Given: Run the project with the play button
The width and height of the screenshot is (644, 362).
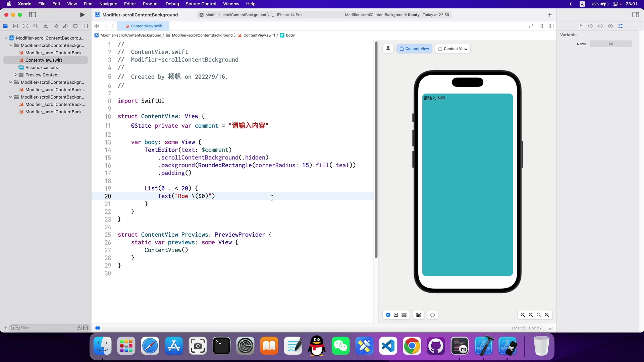Looking at the screenshot, I should [x=82, y=15].
